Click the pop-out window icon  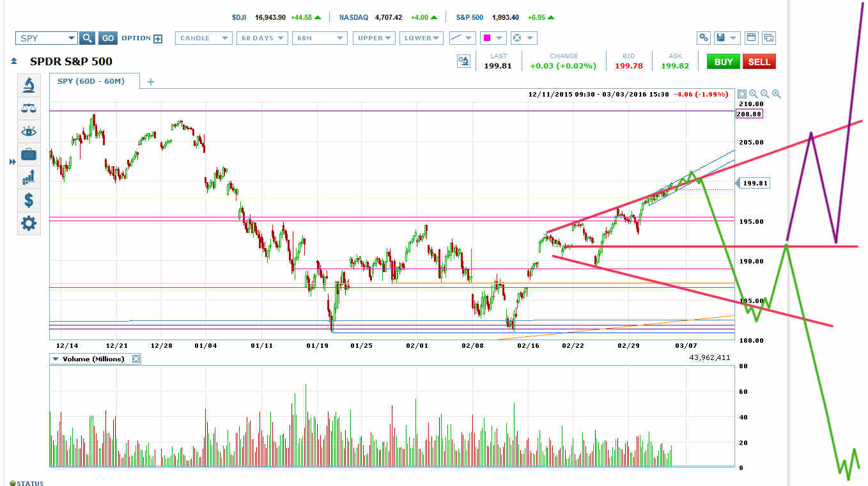(770, 38)
